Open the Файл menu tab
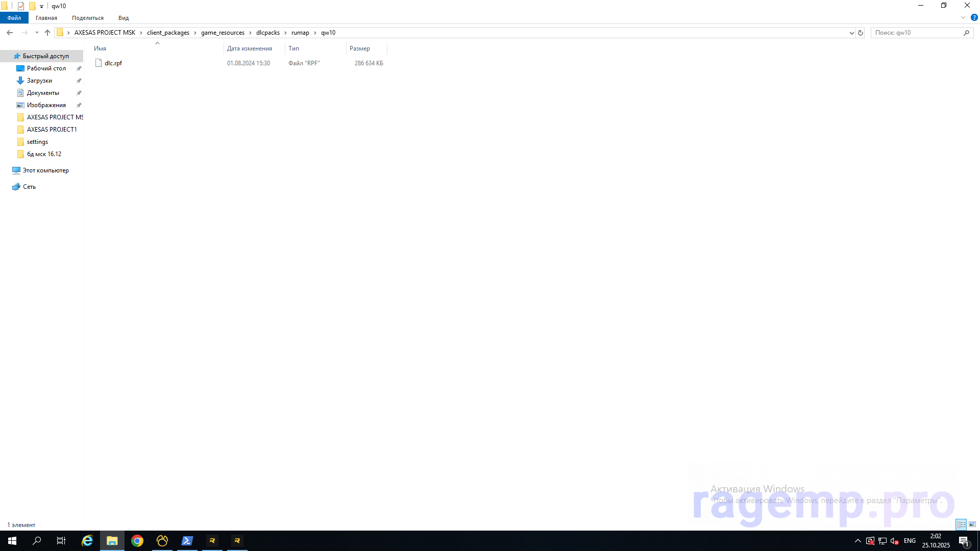The width and height of the screenshot is (980, 551). coord(14,18)
